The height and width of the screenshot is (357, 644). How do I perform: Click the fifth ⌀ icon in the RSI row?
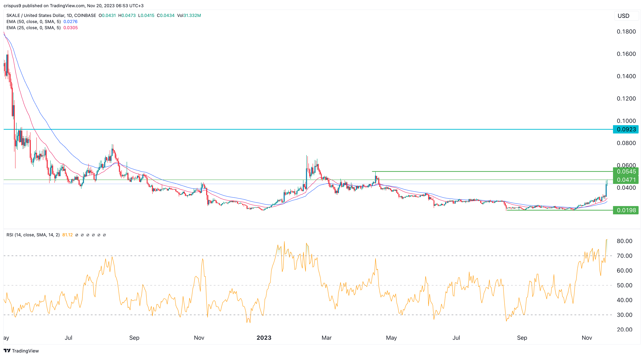click(99, 235)
